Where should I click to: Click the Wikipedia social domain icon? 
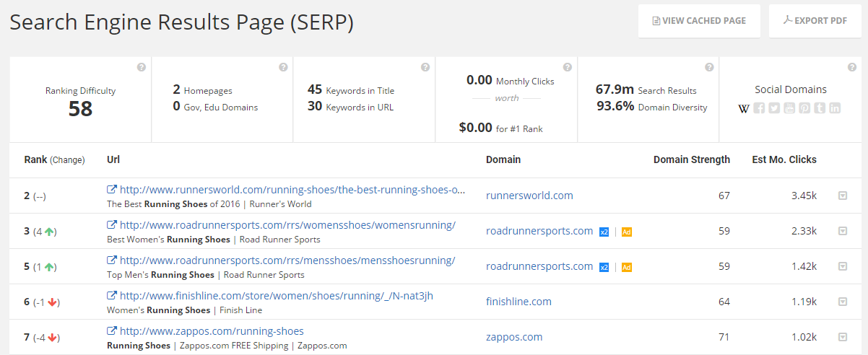(x=745, y=108)
